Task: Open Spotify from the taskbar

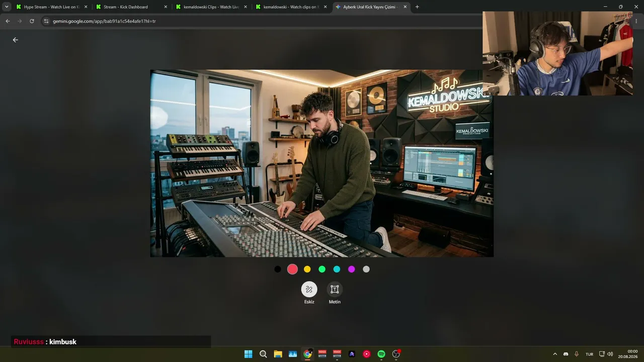Action: (x=381, y=354)
